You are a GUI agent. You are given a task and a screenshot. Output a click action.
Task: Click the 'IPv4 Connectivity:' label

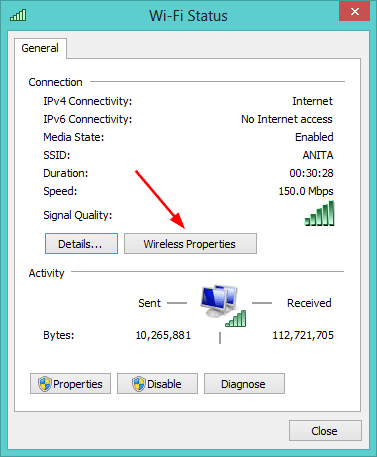tap(88, 101)
